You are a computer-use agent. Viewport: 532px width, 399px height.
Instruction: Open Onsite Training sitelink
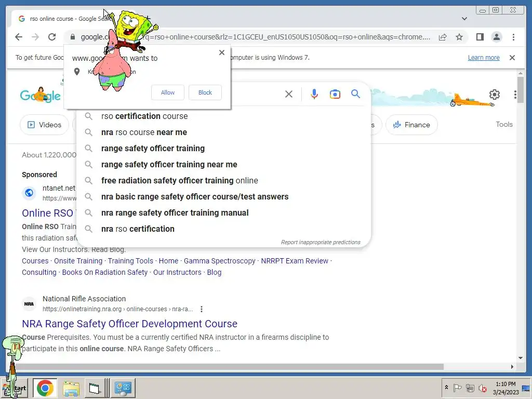[78, 261]
